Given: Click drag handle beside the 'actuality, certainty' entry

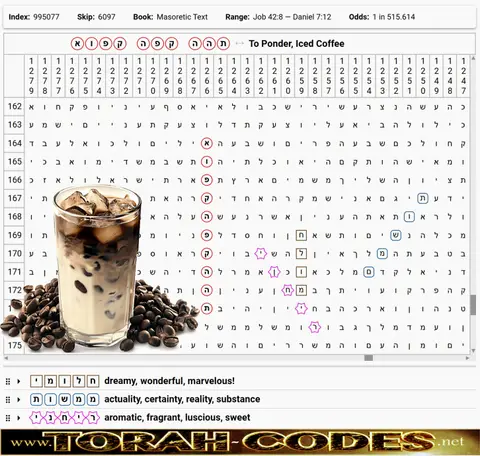Looking at the screenshot, I should click(8, 399).
